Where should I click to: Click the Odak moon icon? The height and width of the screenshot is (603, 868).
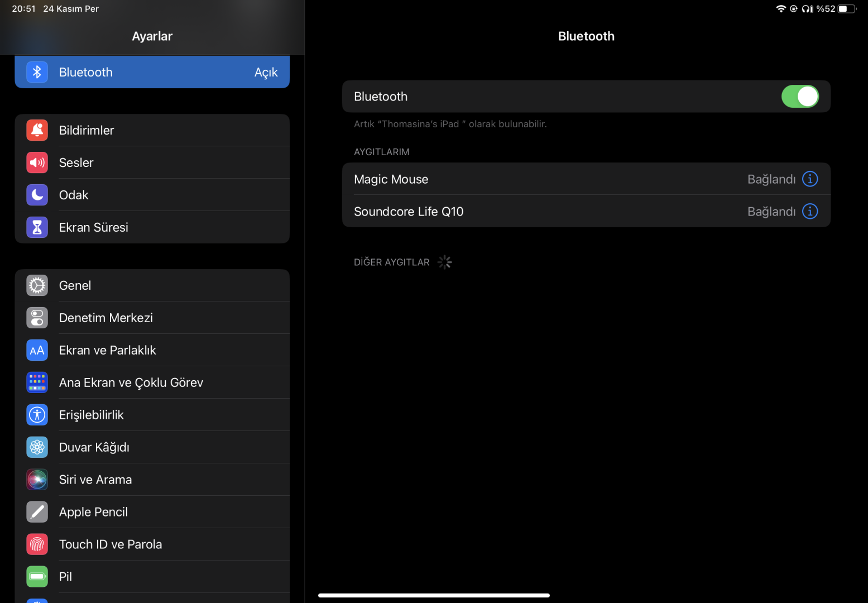tap(37, 195)
